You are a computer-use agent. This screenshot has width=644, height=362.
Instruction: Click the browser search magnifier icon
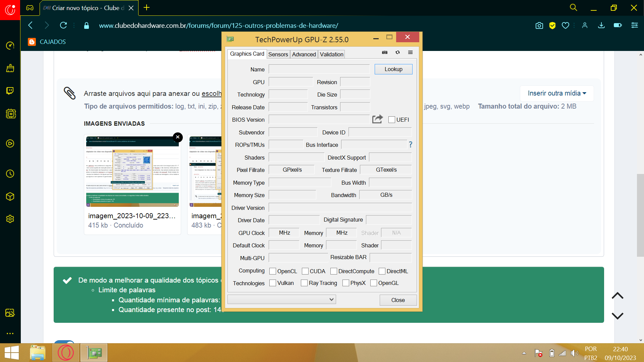(573, 7)
